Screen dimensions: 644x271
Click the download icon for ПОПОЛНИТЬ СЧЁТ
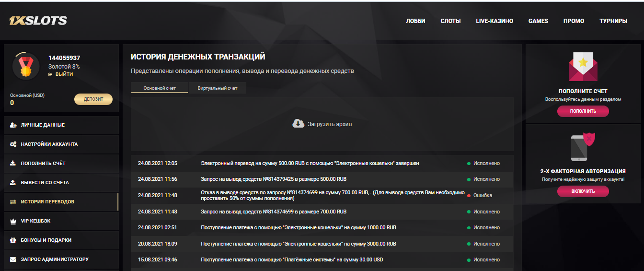coord(13,164)
